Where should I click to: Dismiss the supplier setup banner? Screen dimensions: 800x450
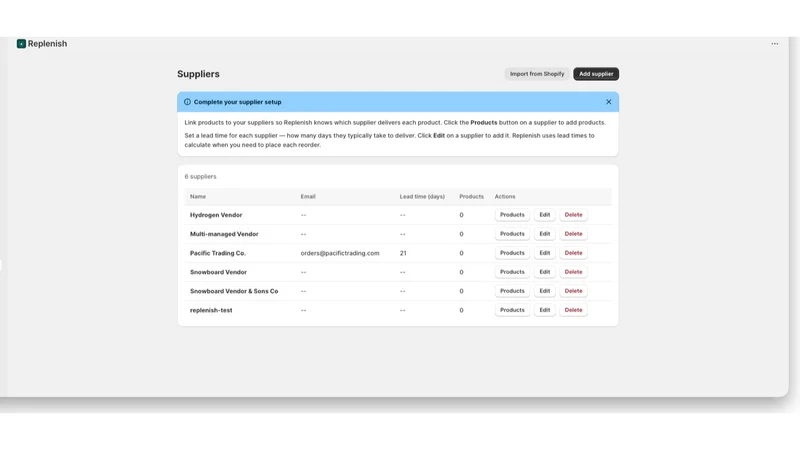609,102
